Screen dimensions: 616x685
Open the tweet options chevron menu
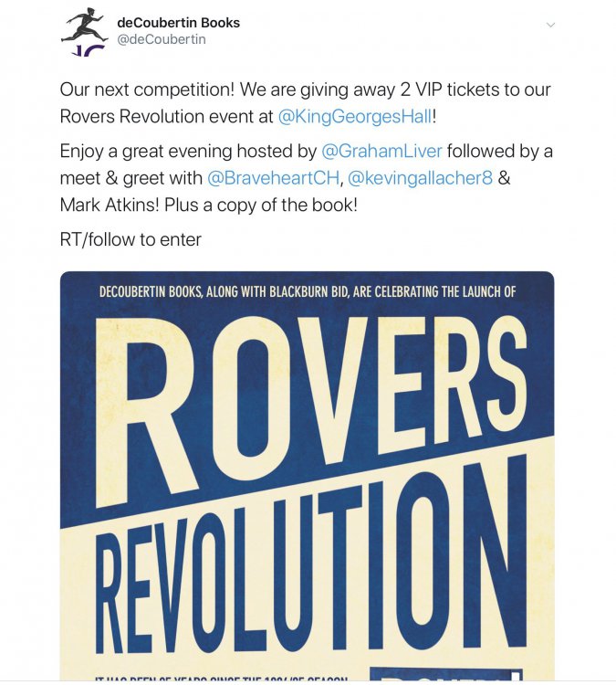(550, 25)
